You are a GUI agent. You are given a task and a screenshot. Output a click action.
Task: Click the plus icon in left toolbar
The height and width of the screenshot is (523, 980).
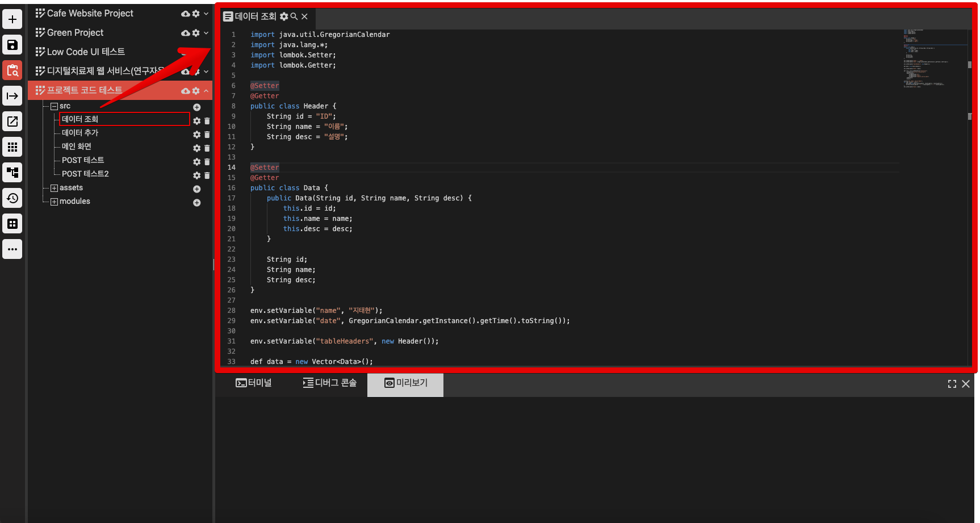pos(12,19)
